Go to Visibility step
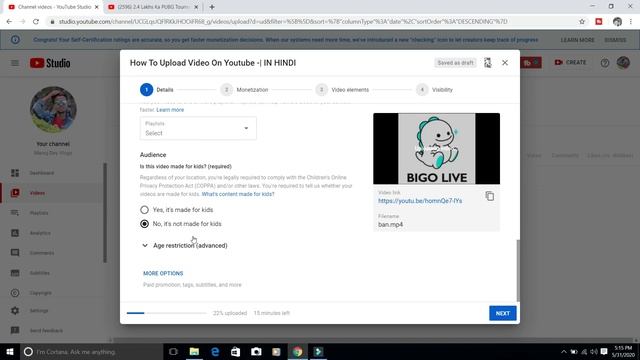Image resolution: width=640 pixels, height=360 pixels. point(434,89)
